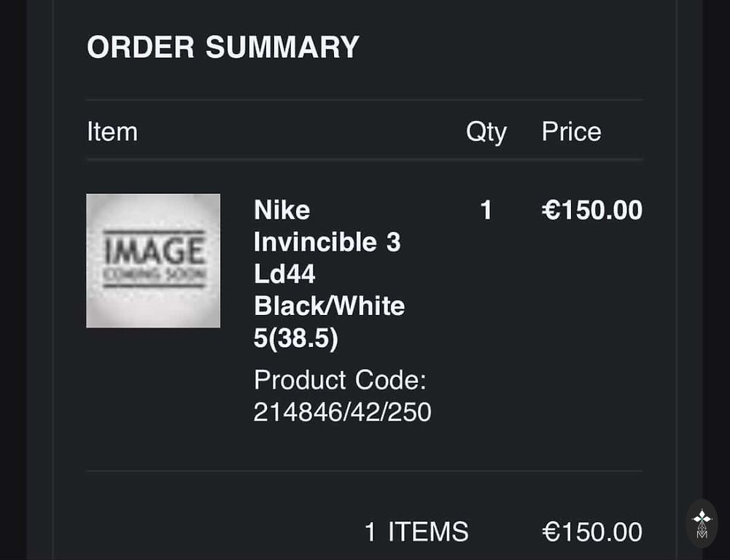Click the word 'IMAGE' inside the placeholder thumbnail
The width and height of the screenshot is (730, 560).
point(153,250)
